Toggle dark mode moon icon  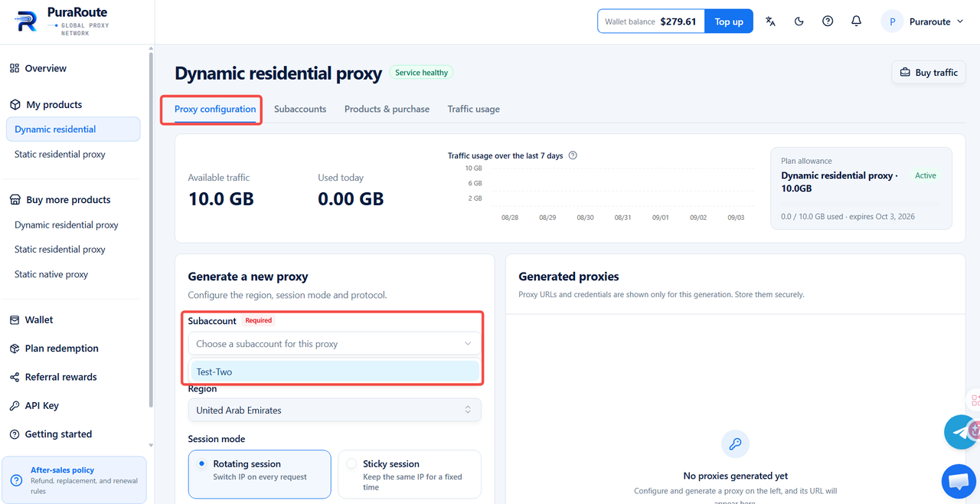point(799,21)
